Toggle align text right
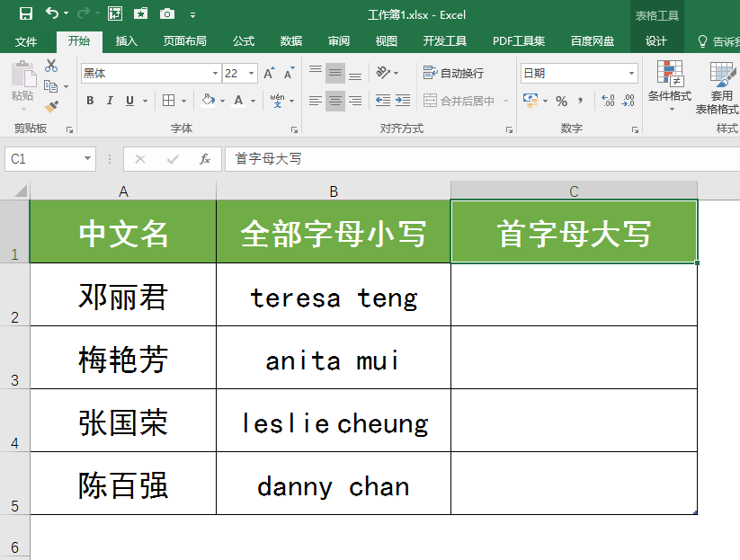Image resolution: width=740 pixels, height=560 pixels. 355,101
